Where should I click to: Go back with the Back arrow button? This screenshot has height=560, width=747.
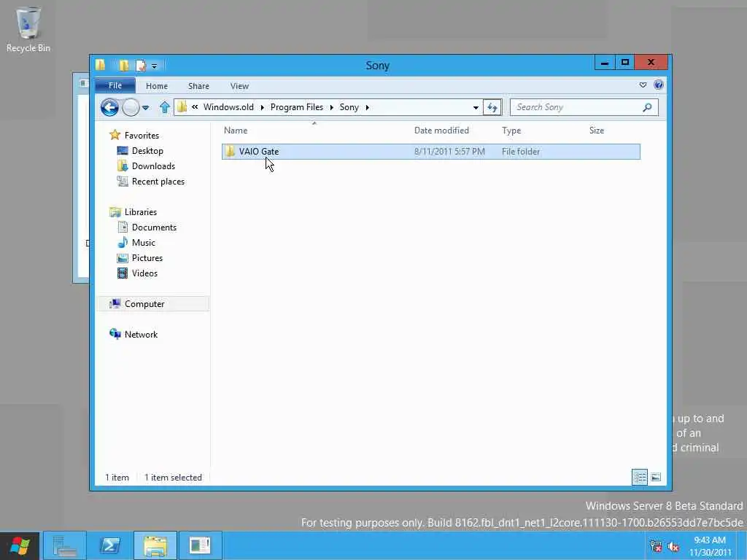(x=109, y=108)
